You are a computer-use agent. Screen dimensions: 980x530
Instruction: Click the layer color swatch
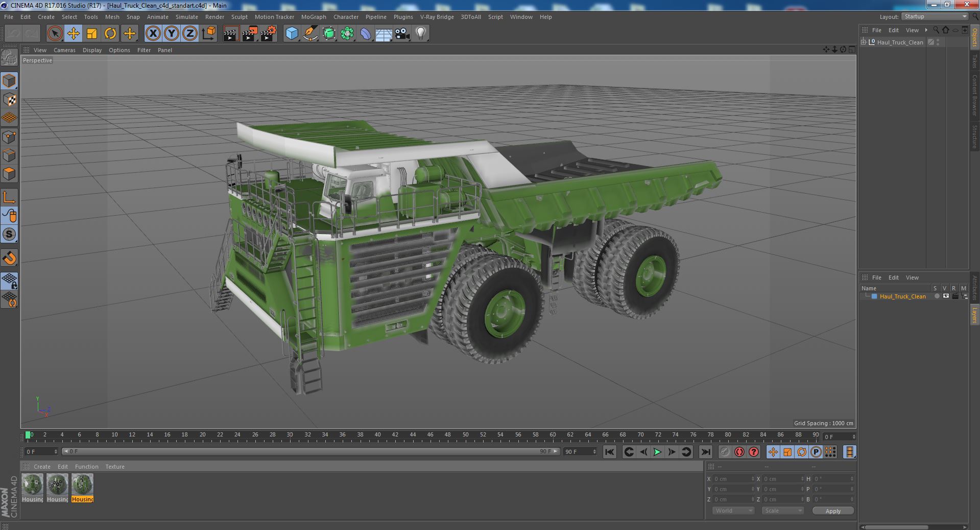point(874,296)
